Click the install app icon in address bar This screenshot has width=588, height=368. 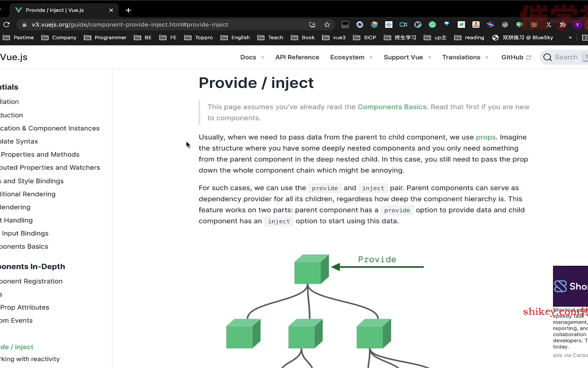click(312, 25)
